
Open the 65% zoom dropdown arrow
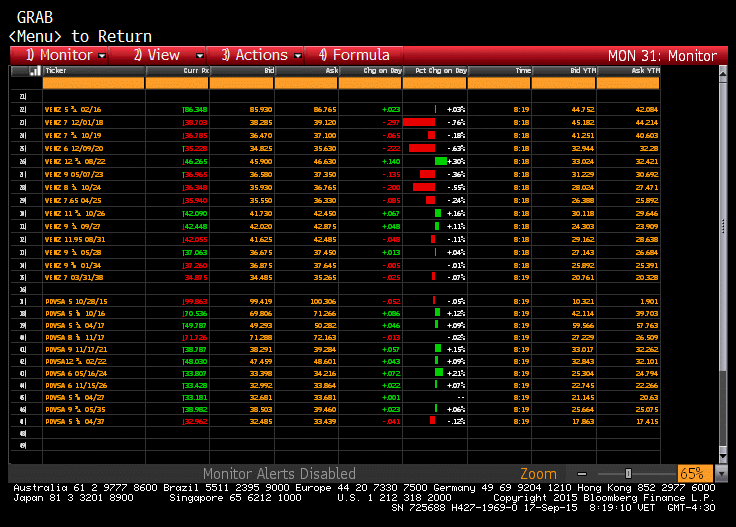click(x=721, y=474)
